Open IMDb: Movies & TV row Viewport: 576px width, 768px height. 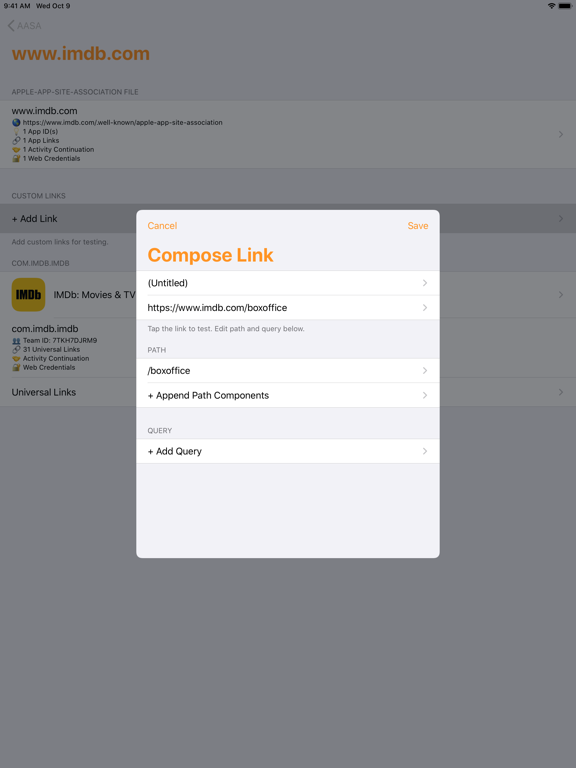[x=288, y=295]
